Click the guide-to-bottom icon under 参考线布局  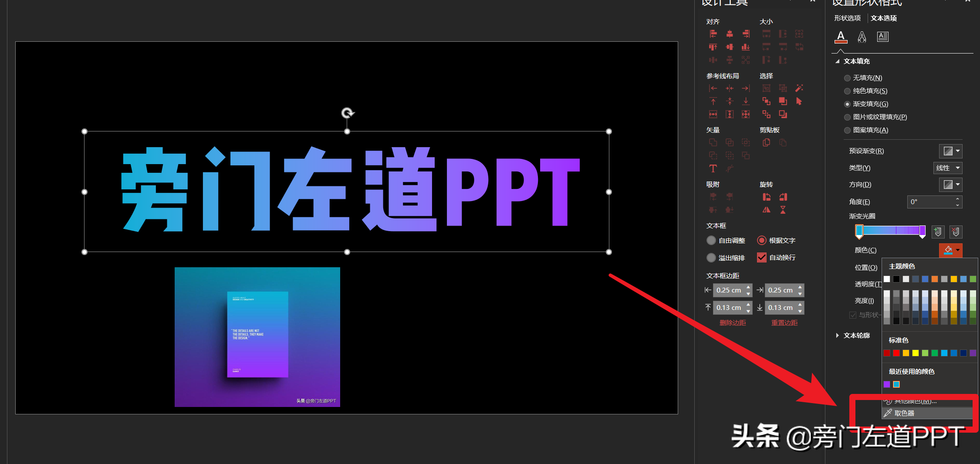point(746,101)
